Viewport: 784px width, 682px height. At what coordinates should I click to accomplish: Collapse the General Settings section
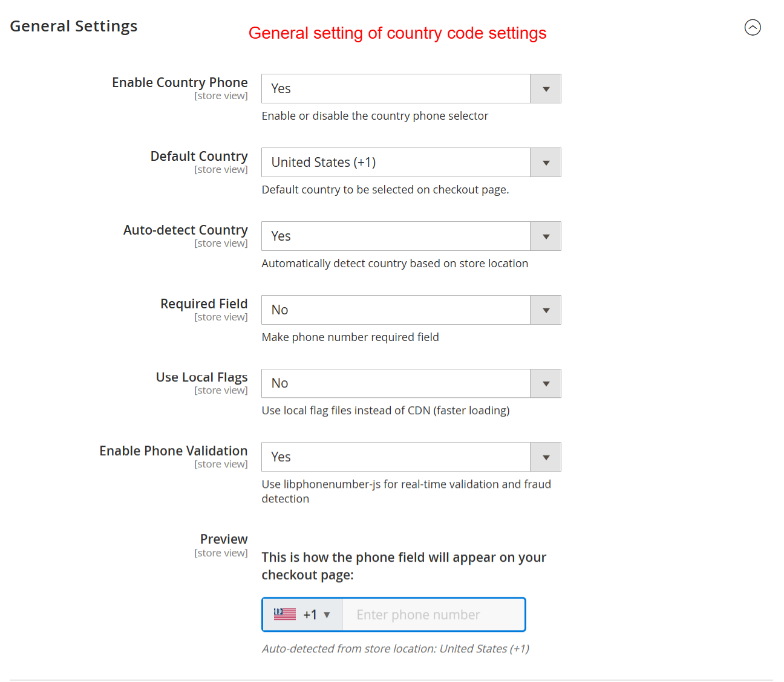(x=753, y=27)
